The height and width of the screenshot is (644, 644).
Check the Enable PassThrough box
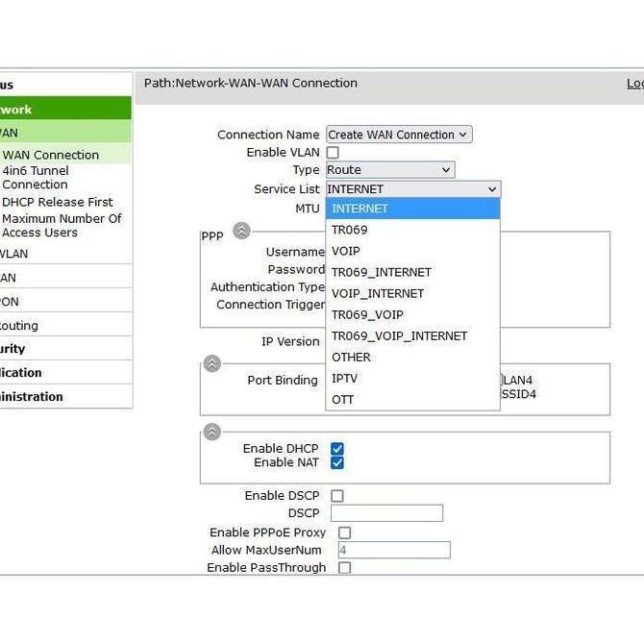click(x=344, y=568)
